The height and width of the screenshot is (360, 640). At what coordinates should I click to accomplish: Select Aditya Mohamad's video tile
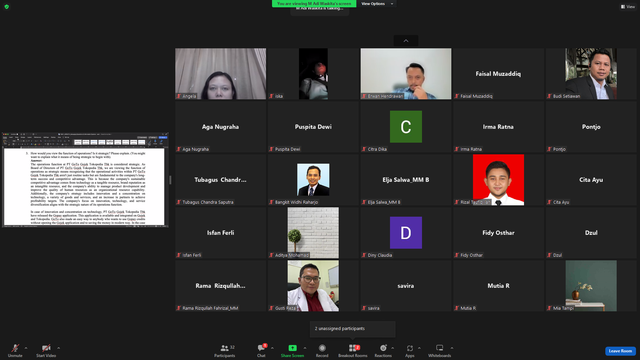coord(313,233)
